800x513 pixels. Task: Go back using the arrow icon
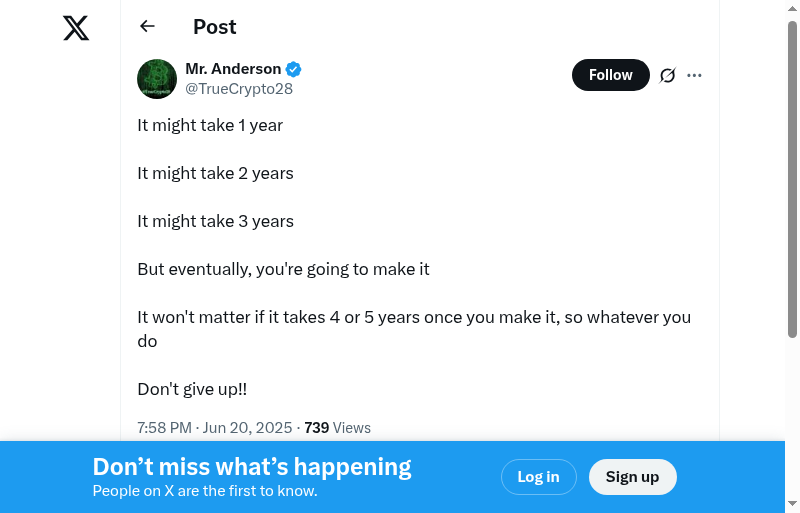point(148,27)
